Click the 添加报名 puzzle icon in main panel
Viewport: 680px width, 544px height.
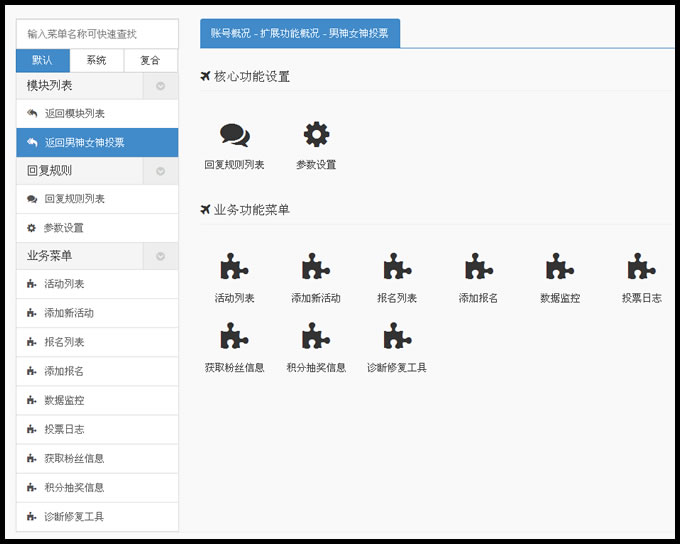479,267
